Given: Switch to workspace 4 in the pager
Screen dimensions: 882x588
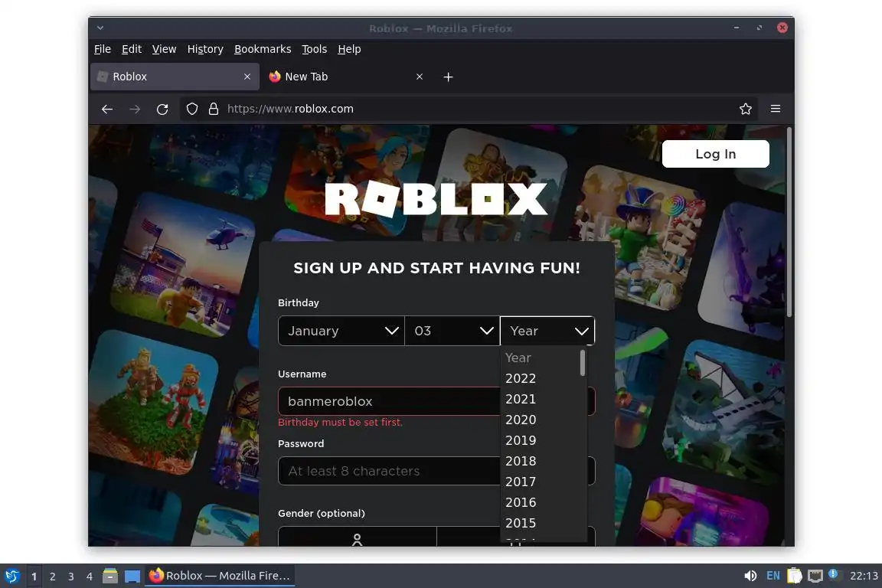Looking at the screenshot, I should 90,577.
